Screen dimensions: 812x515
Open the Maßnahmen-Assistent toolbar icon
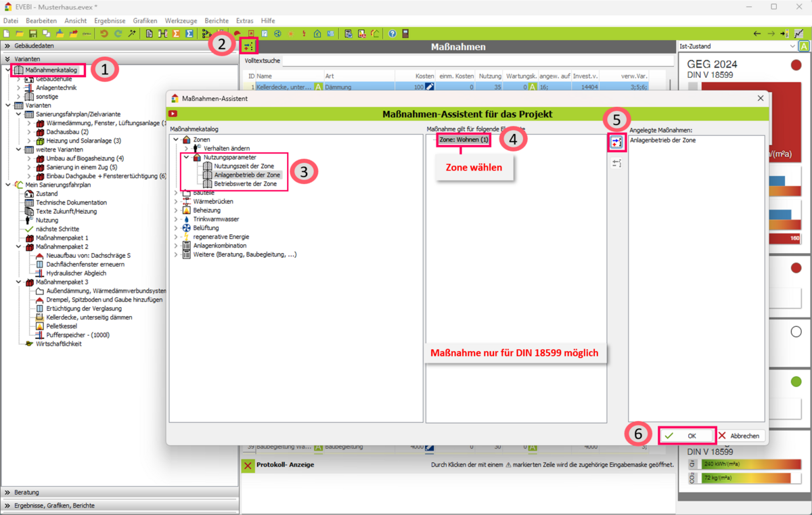click(249, 47)
